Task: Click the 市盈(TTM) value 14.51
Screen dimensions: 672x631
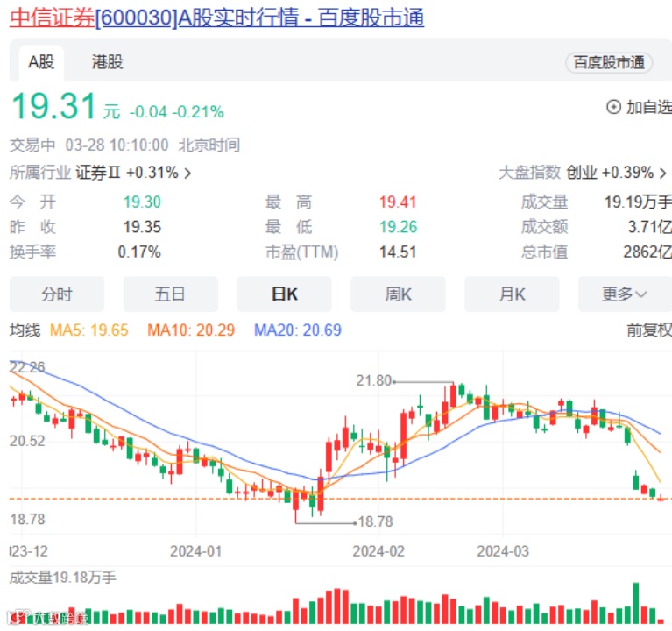Action: click(398, 252)
